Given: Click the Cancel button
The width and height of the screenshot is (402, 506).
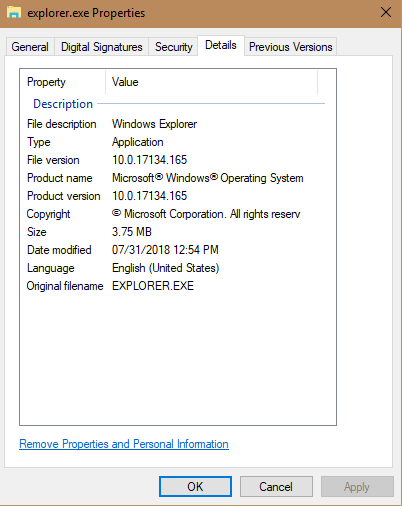Looking at the screenshot, I should 276,487.
